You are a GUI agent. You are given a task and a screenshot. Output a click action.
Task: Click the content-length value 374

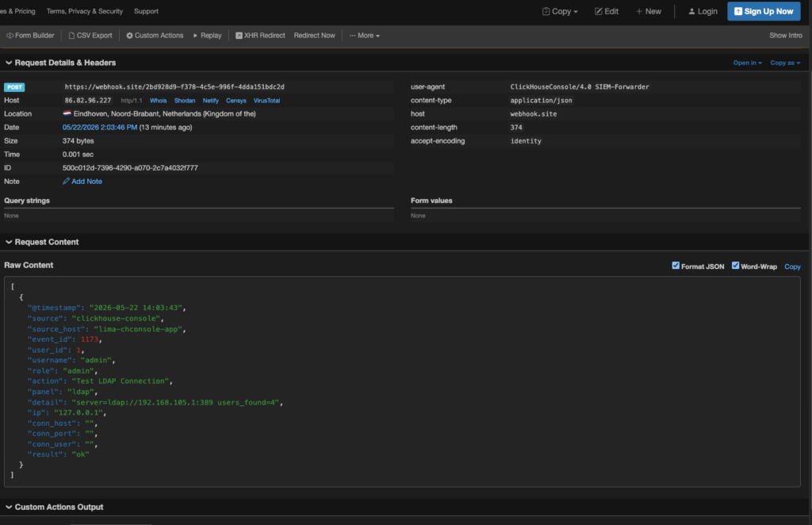[516, 128]
